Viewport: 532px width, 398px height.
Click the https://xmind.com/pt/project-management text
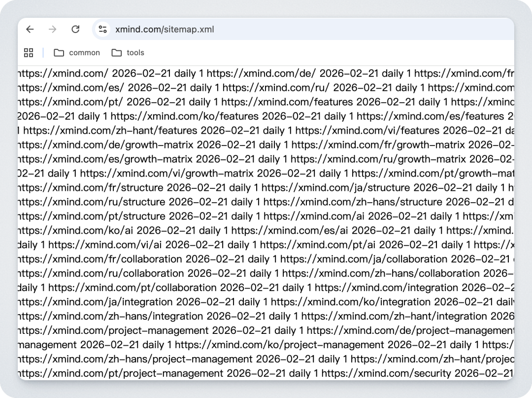[x=121, y=373]
